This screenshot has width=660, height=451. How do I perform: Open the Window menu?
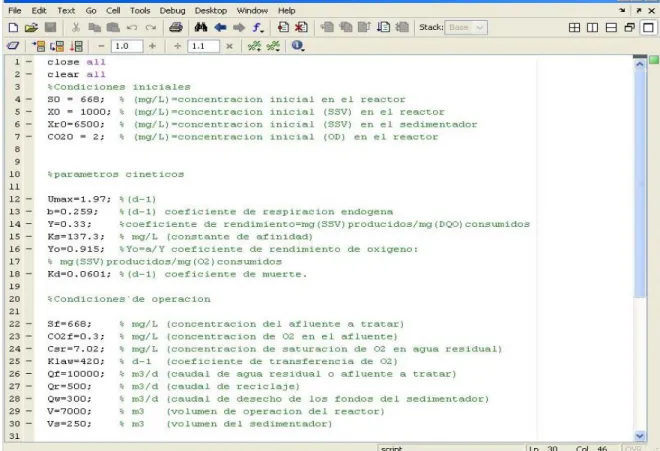[x=252, y=11]
